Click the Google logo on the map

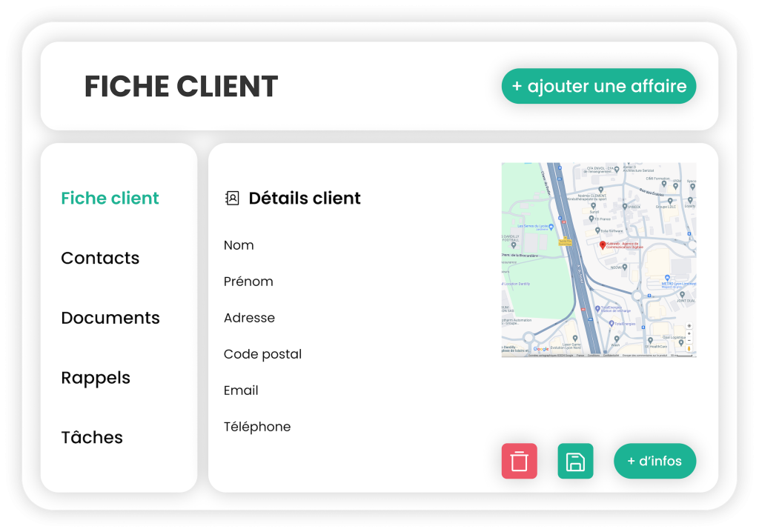tap(540, 348)
